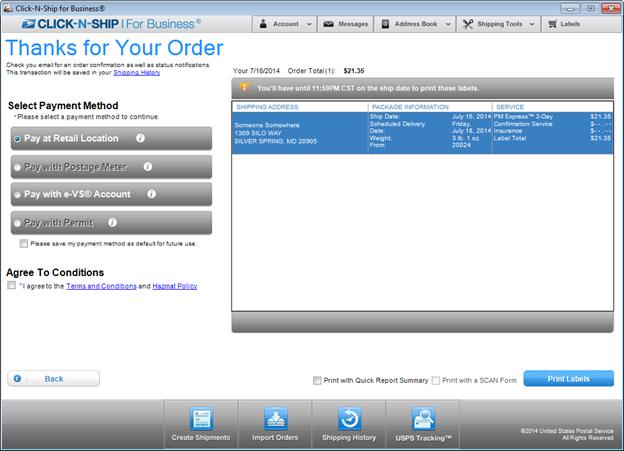
Task: Open the Hazmat Policy link
Action: click(175, 286)
